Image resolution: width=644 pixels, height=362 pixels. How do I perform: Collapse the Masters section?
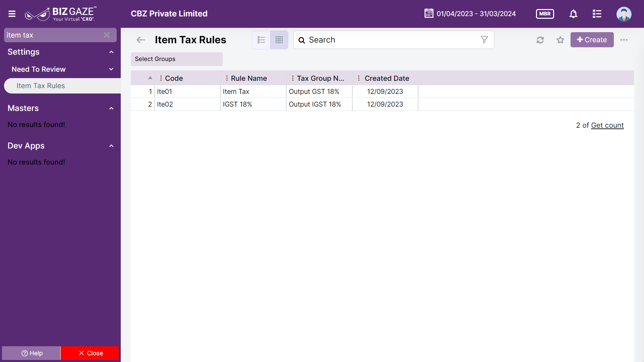111,108
